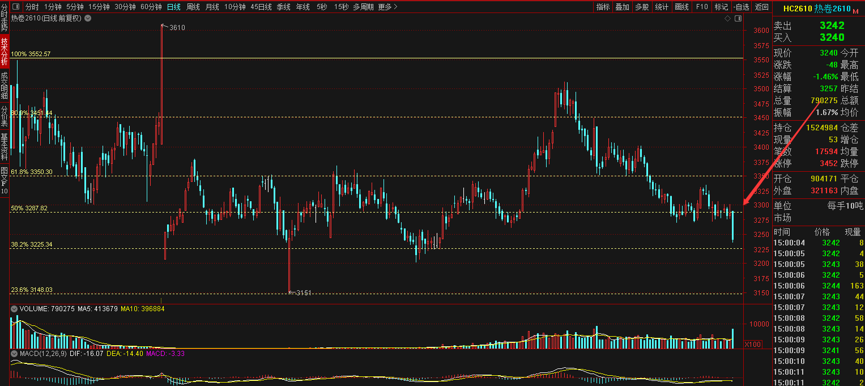Open 成交明细 side tab
The height and width of the screenshot is (386, 865).
pos(4,85)
